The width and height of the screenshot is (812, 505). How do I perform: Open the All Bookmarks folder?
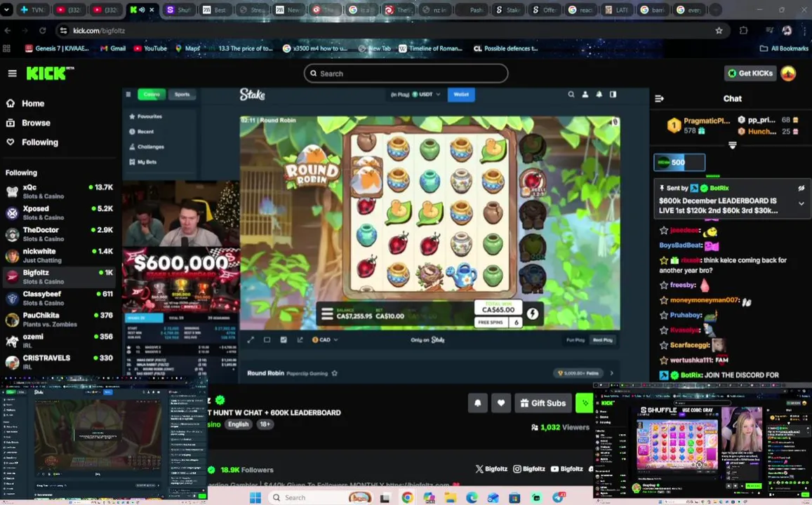coord(784,48)
